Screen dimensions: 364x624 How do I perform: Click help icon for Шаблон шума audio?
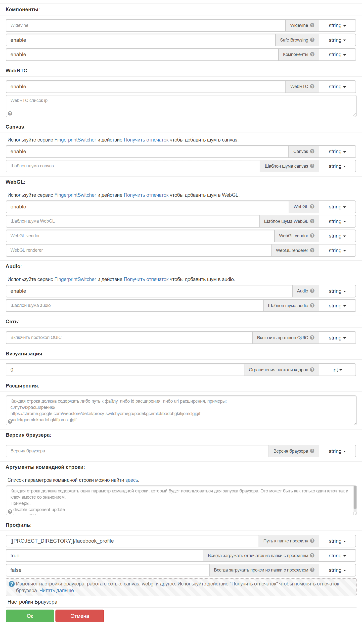click(x=312, y=306)
